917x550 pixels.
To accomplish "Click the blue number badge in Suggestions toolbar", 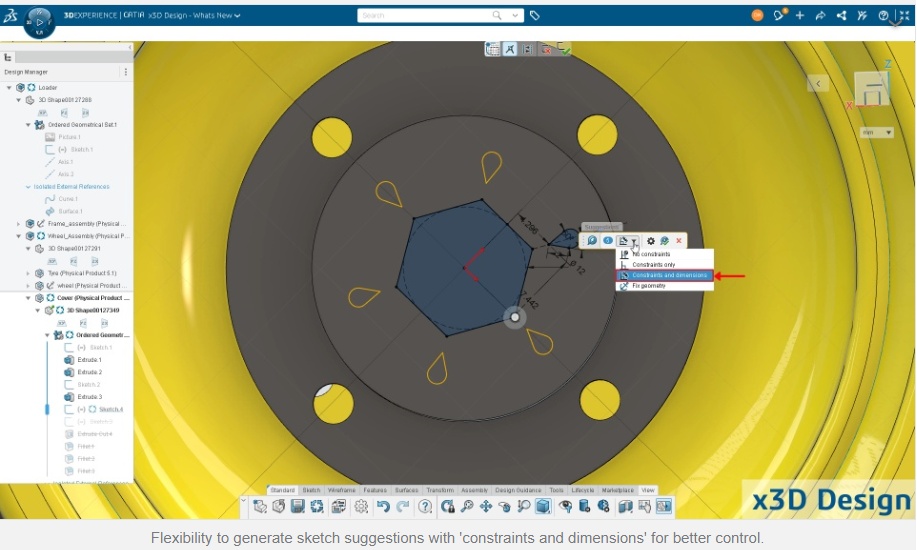I will 608,240.
